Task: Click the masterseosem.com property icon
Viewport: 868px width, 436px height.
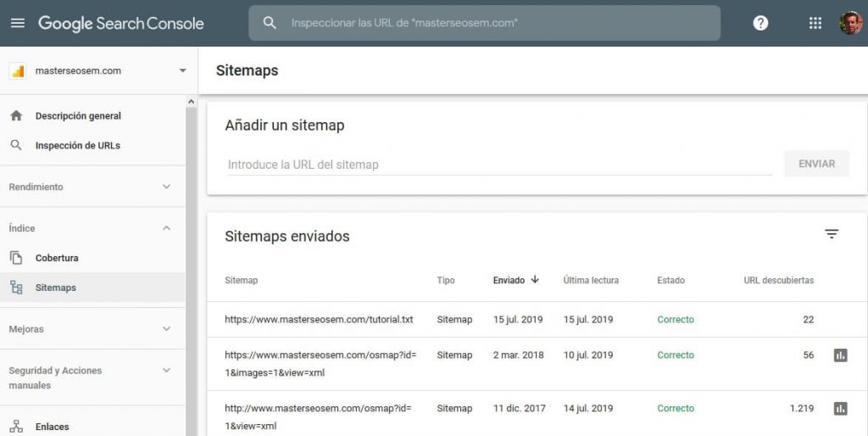Action: click(18, 71)
